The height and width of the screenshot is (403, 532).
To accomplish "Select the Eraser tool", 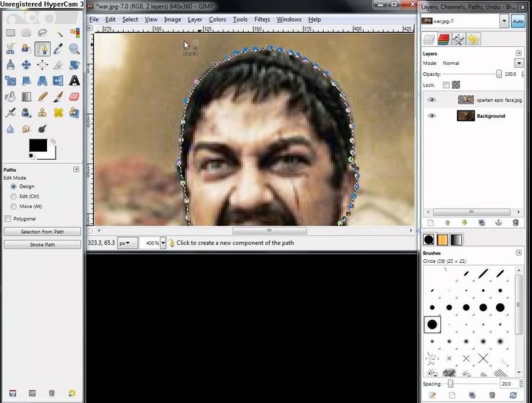I will coord(74,97).
